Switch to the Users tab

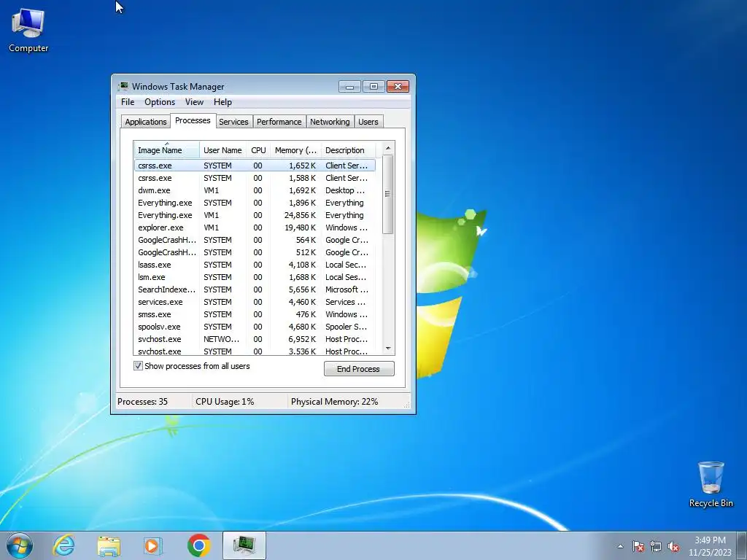368,122
